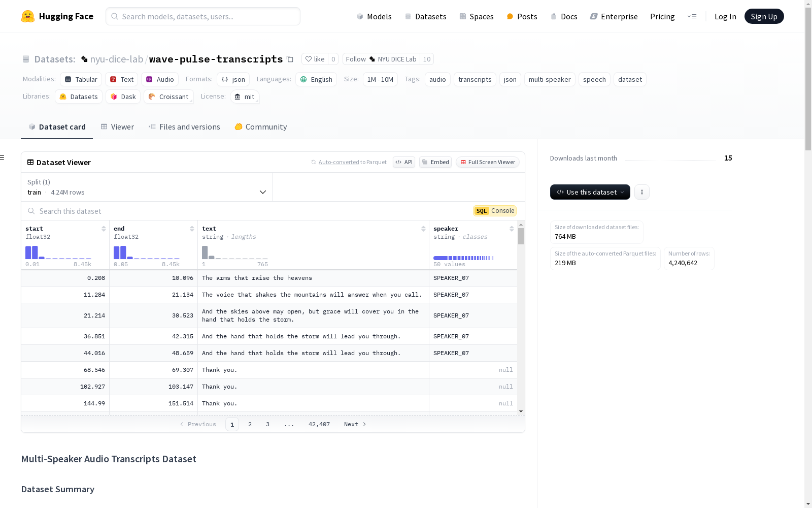Follow NYU DICE Lab
812x508 pixels.
381,59
